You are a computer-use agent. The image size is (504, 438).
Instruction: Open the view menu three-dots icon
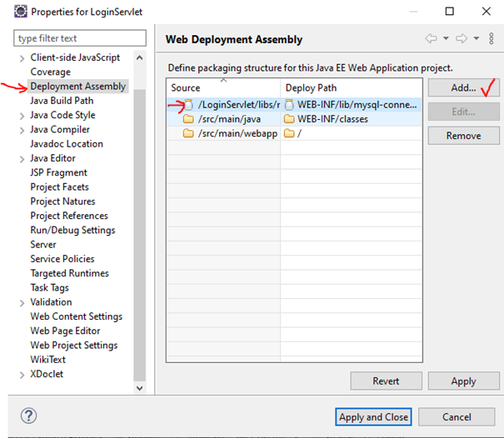(490, 39)
